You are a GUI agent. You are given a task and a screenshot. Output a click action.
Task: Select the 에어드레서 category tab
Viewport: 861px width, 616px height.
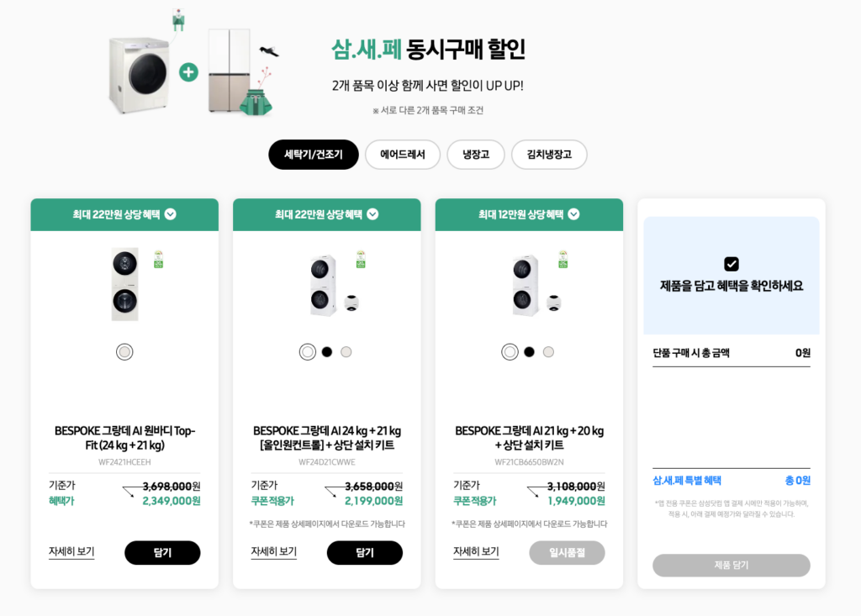click(402, 155)
